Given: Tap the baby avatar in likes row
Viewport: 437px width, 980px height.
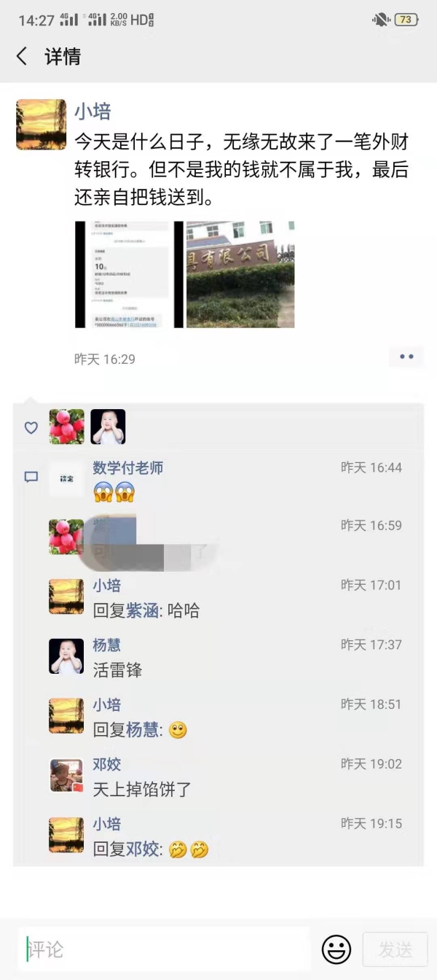Looking at the screenshot, I should tap(108, 427).
